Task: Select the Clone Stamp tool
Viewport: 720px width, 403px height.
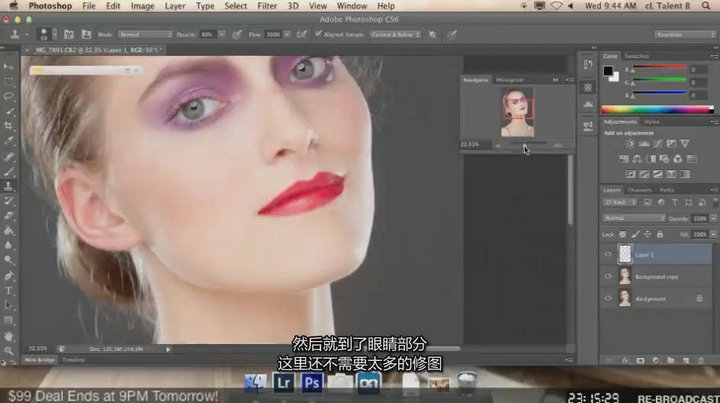Action: (9, 186)
